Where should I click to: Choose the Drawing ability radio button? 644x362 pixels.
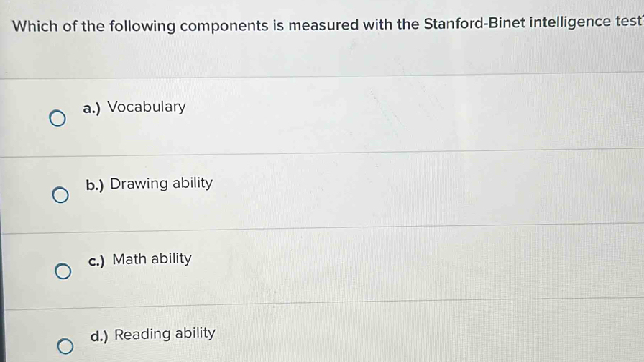click(61, 196)
